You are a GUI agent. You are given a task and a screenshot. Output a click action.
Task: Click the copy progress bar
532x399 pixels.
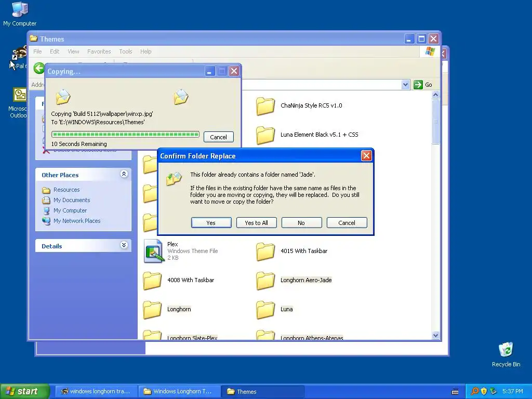click(x=125, y=135)
